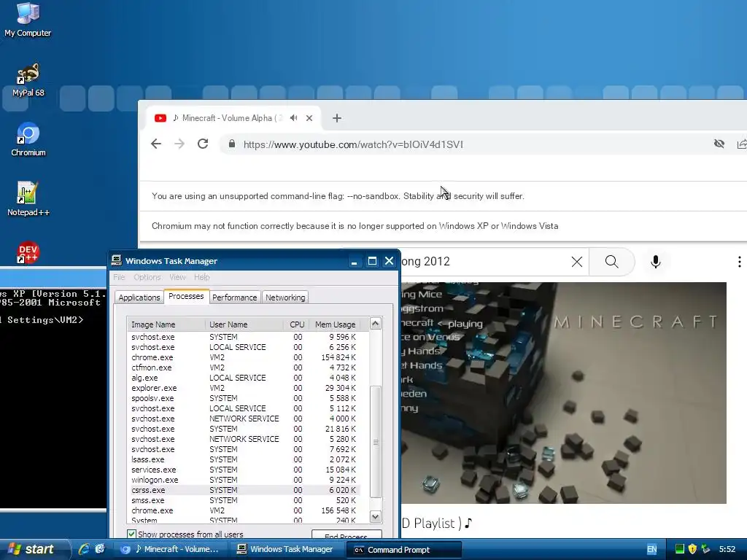Open Task Manager File menu

[x=119, y=277]
